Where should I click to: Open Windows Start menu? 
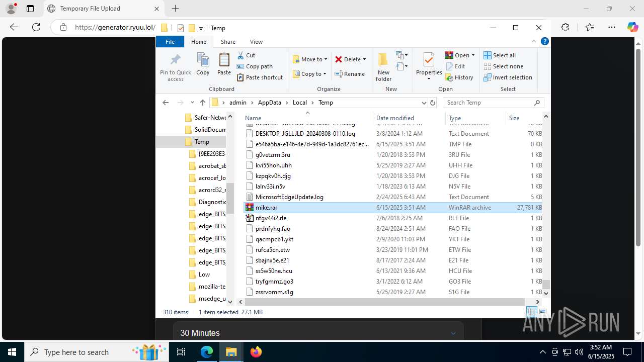(12, 352)
